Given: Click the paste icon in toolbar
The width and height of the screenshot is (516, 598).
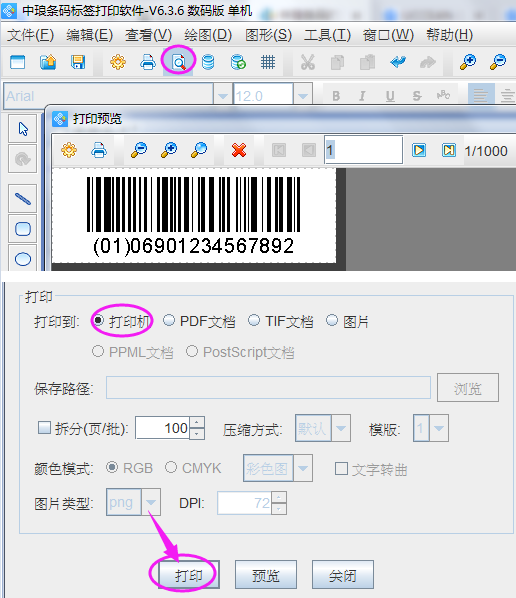Looking at the screenshot, I should point(368,62).
